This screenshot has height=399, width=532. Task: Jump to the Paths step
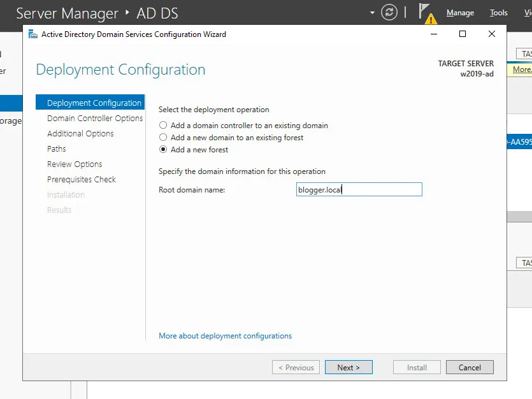[57, 149]
